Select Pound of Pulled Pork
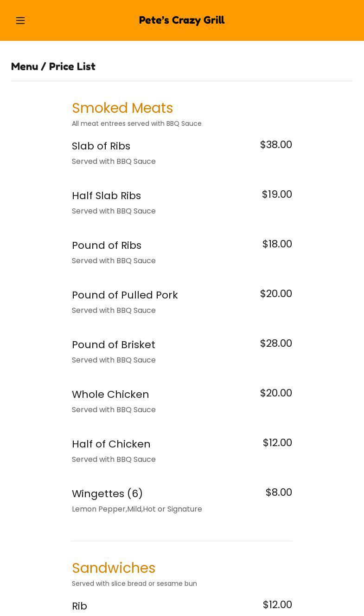The height and width of the screenshot is (616, 364). (125, 295)
